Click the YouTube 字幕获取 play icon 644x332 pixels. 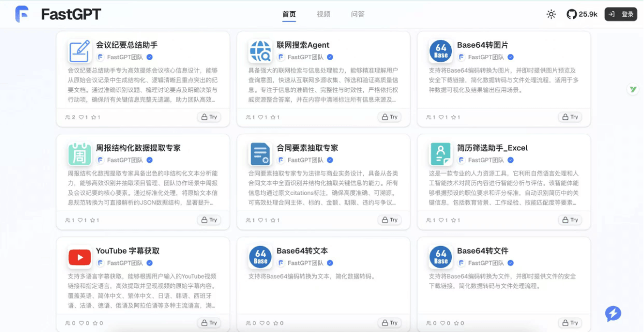pyautogui.click(x=79, y=257)
